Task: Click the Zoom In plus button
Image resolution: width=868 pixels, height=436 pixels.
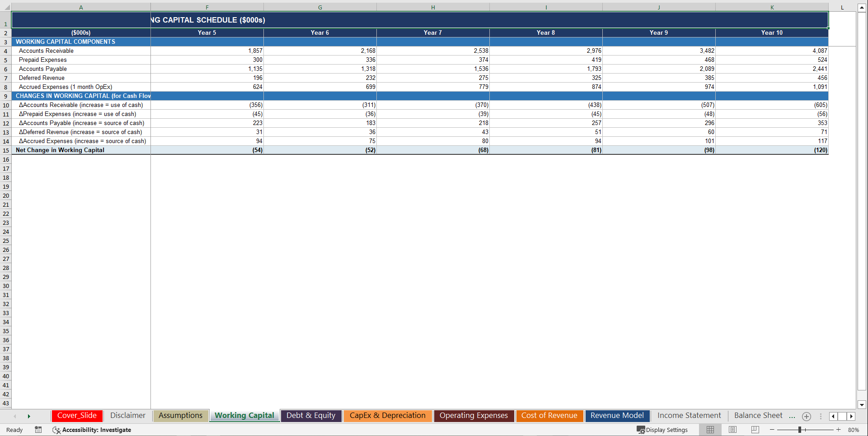Action: coord(838,430)
